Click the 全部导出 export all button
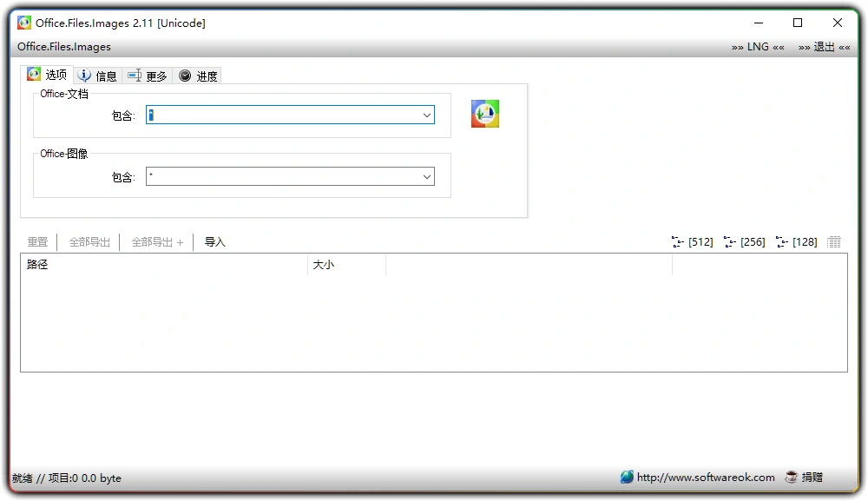This screenshot has height=501, width=868. coord(89,242)
